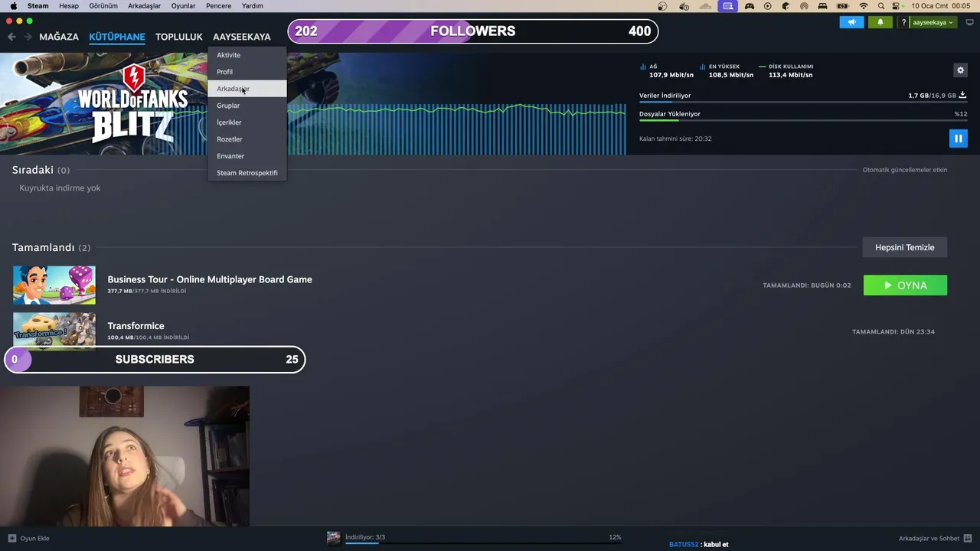This screenshot has height=551, width=980.
Task: Open the Pencere menu
Action: point(219,6)
